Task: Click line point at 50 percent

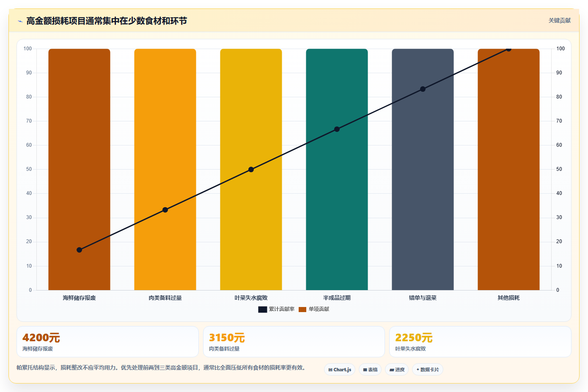Action: pyautogui.click(x=251, y=170)
